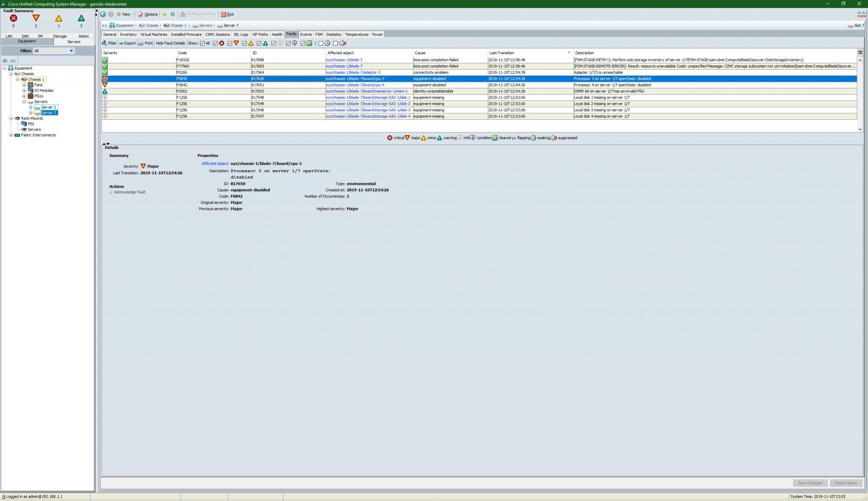
Task: Click the column chooser icon at table corner
Action: [x=860, y=53]
